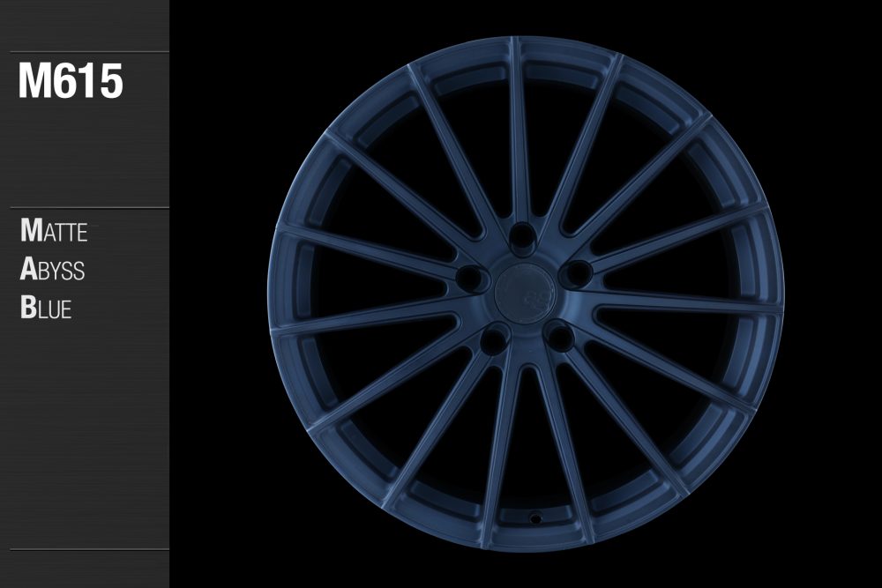
Task: Click the letter M in M615 title
Action: (x=35, y=83)
